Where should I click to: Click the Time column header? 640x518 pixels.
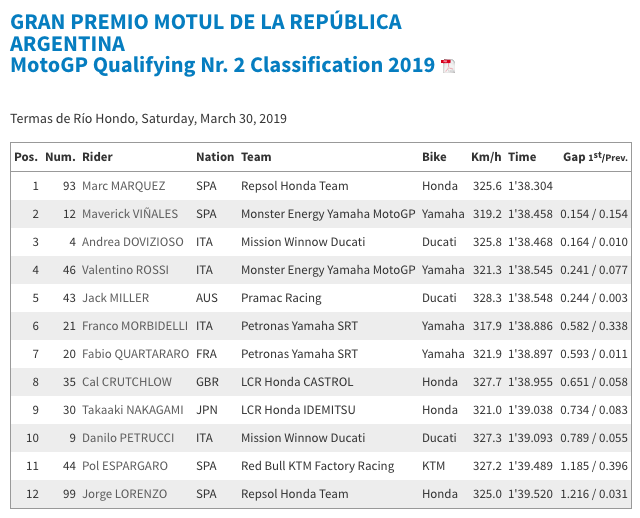(x=522, y=157)
